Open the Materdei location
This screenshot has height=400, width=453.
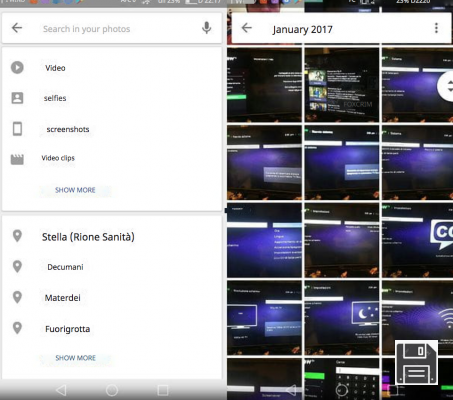tap(112, 298)
